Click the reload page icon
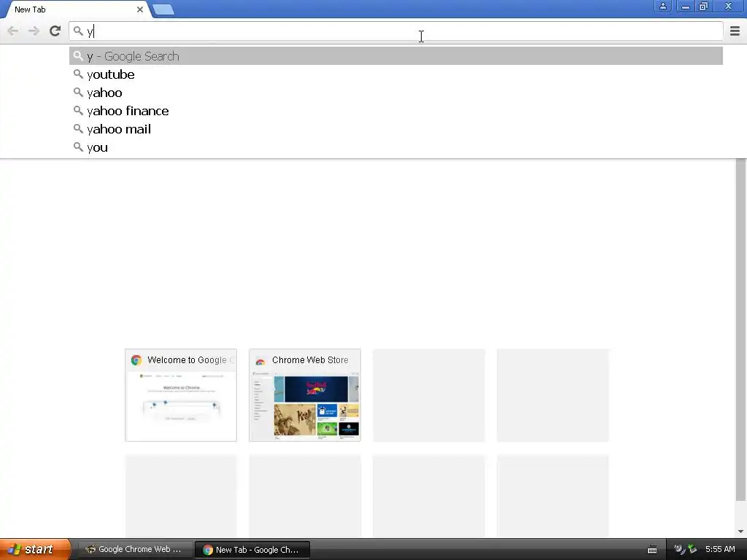Screen dimensions: 747x560 [55, 31]
